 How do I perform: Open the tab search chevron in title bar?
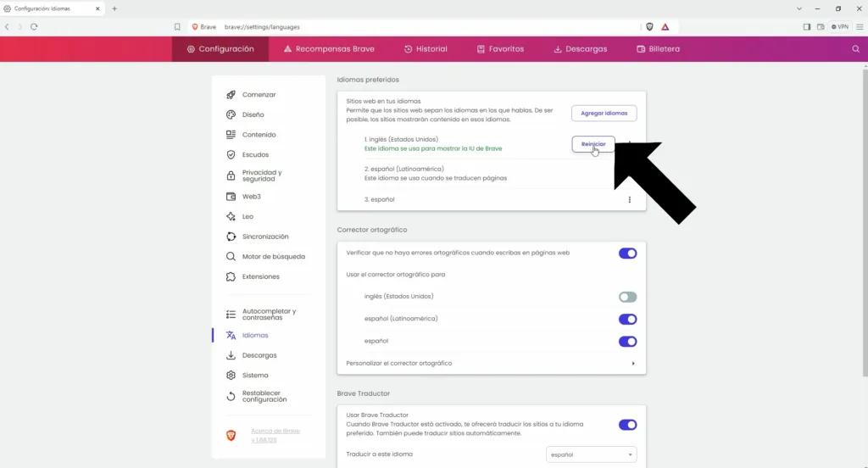pos(798,8)
